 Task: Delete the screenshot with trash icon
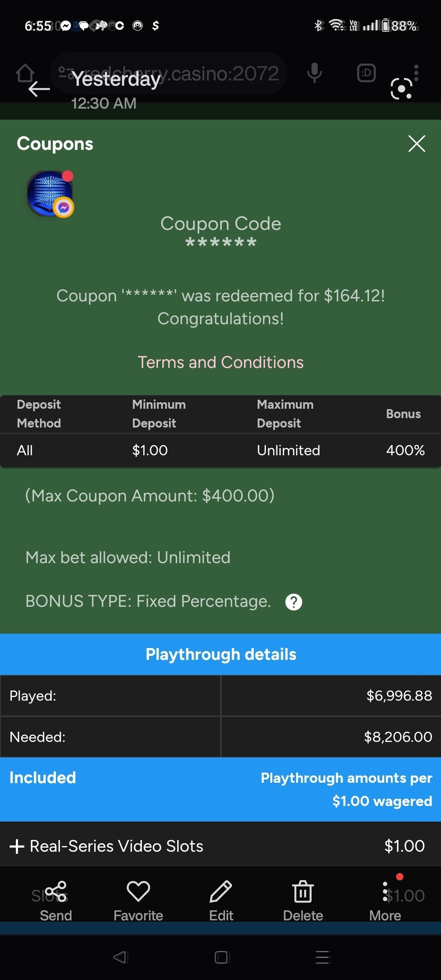303,901
